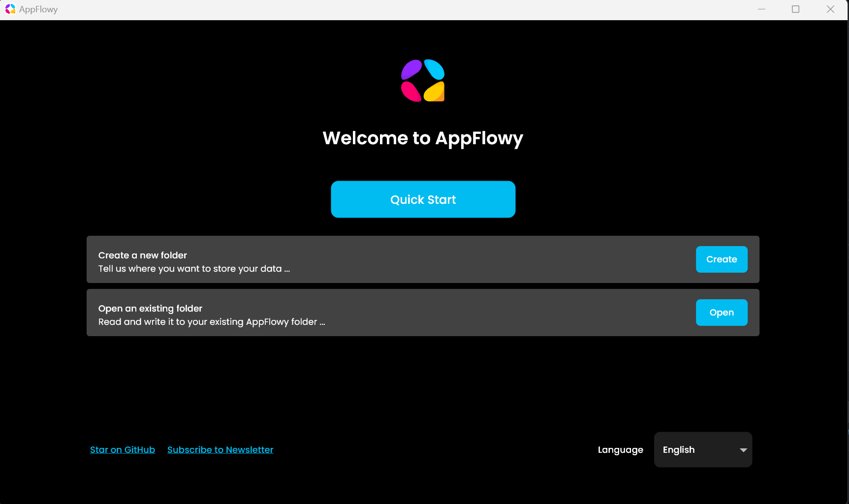Image resolution: width=849 pixels, height=504 pixels.
Task: Click 'Read and write it to your existing' text
Action: pos(212,322)
